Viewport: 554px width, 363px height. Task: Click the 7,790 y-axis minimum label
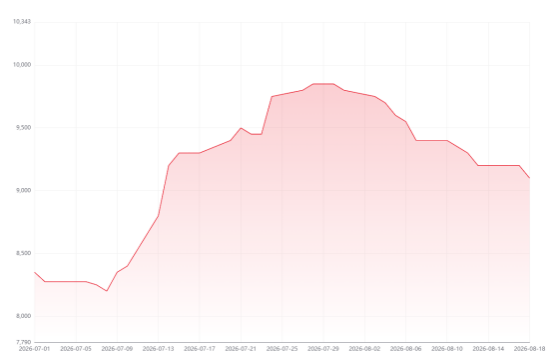[x=23, y=342]
